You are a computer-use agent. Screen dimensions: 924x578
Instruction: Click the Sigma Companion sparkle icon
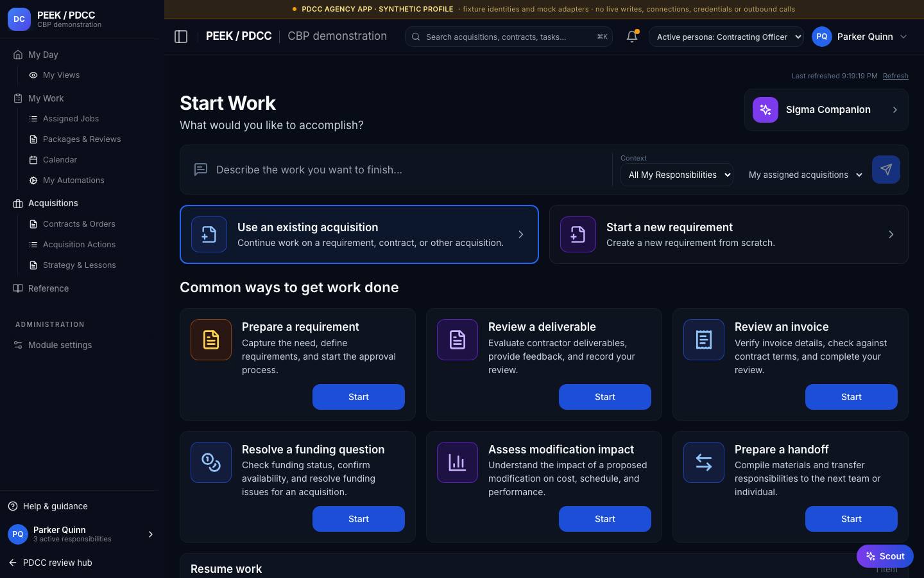coord(766,110)
